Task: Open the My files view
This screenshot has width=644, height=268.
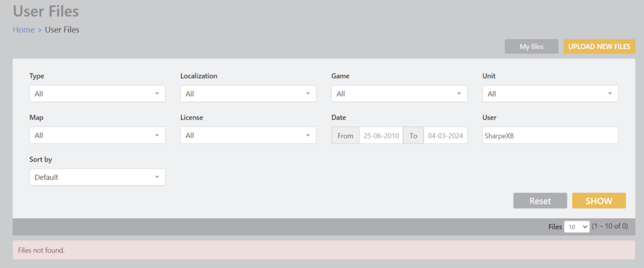Action: (x=531, y=46)
